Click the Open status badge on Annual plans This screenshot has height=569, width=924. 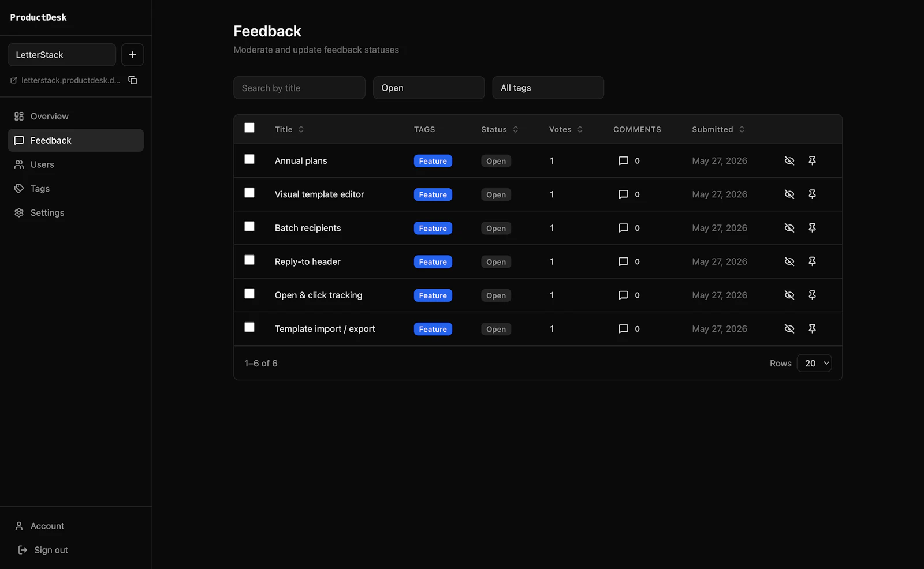pyautogui.click(x=496, y=161)
